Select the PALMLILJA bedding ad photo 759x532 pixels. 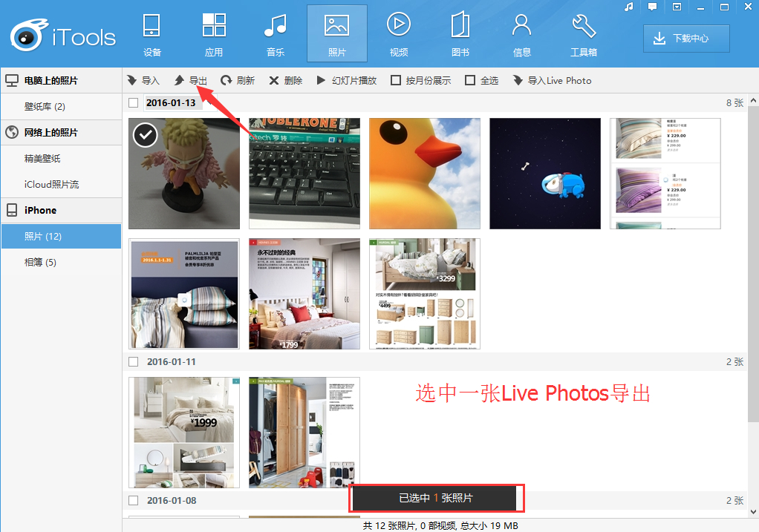click(184, 294)
